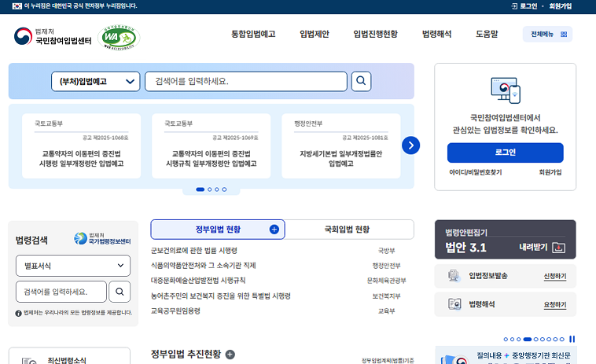
Task: Click the 신청하기 link for 입법정보발송
Action: [554, 276]
